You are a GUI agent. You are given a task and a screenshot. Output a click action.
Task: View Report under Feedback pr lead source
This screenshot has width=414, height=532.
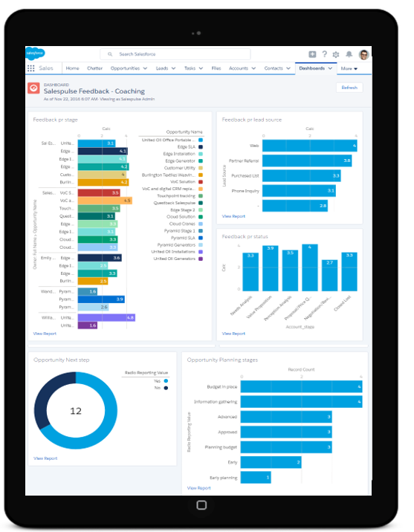tap(233, 216)
